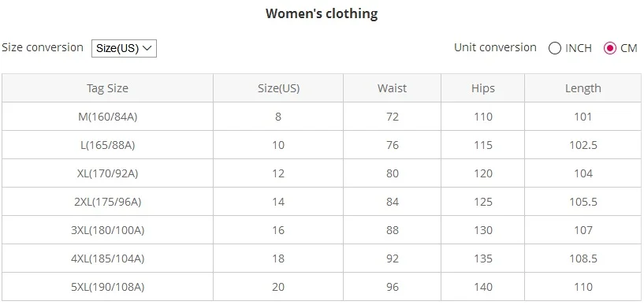Click the Women's clothing heading

(x=322, y=13)
